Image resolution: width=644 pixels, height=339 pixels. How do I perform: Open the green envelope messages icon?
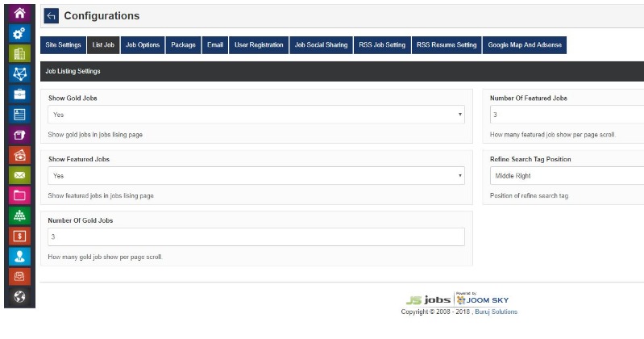(19, 174)
